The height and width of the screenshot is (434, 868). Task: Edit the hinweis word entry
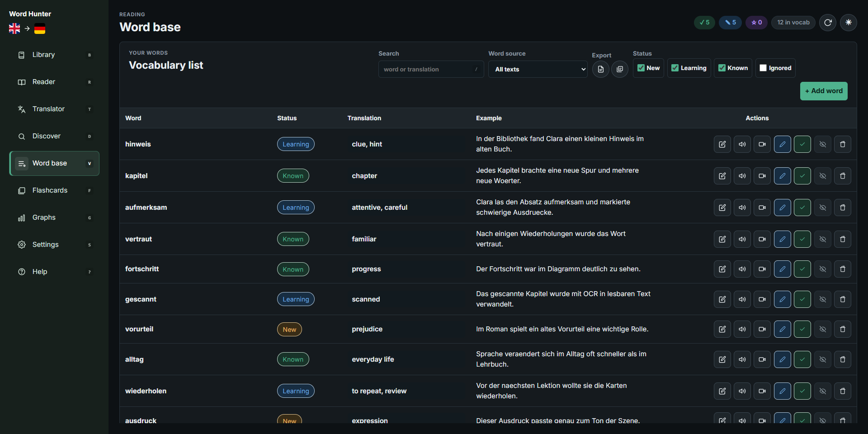point(722,144)
